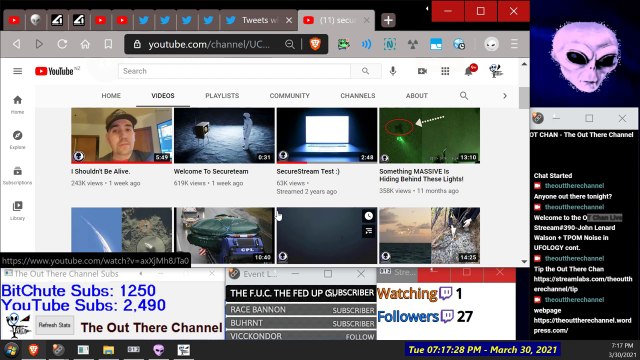Select BUHRNT subscriber row in Event list
The width and height of the screenshot is (640, 360).
(301, 323)
